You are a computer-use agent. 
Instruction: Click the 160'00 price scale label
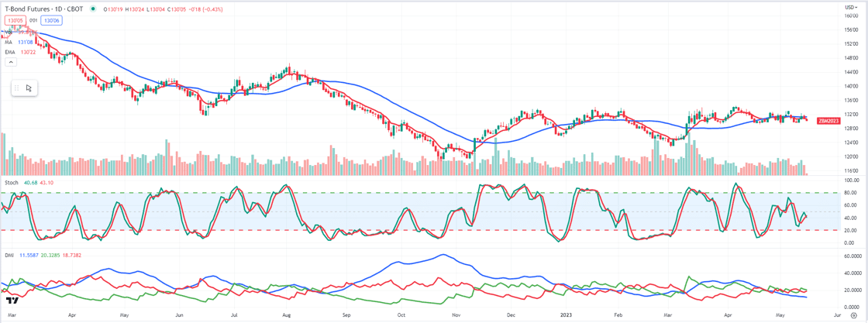pos(851,15)
